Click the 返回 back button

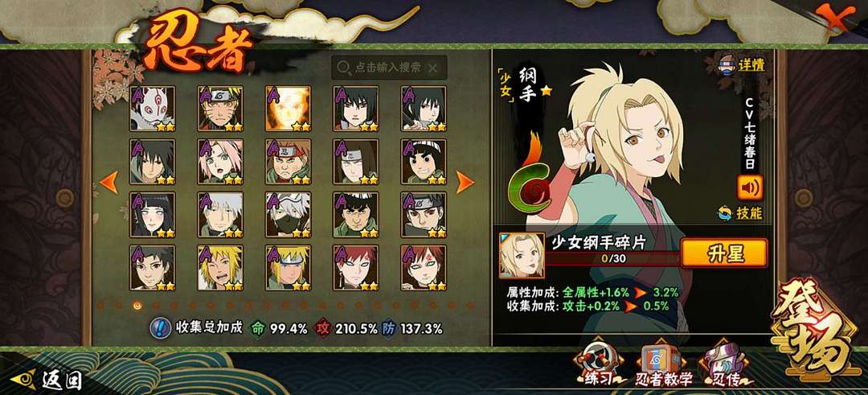pyautogui.click(x=47, y=380)
